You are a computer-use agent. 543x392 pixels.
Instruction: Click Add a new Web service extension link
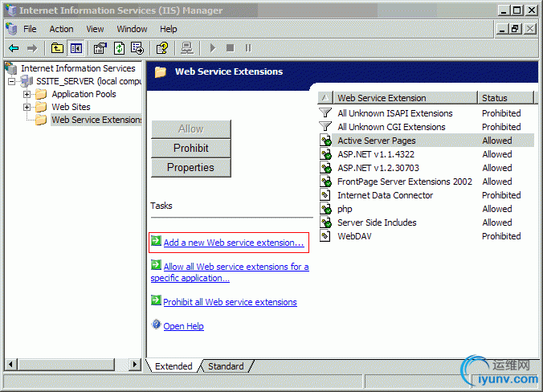(234, 243)
